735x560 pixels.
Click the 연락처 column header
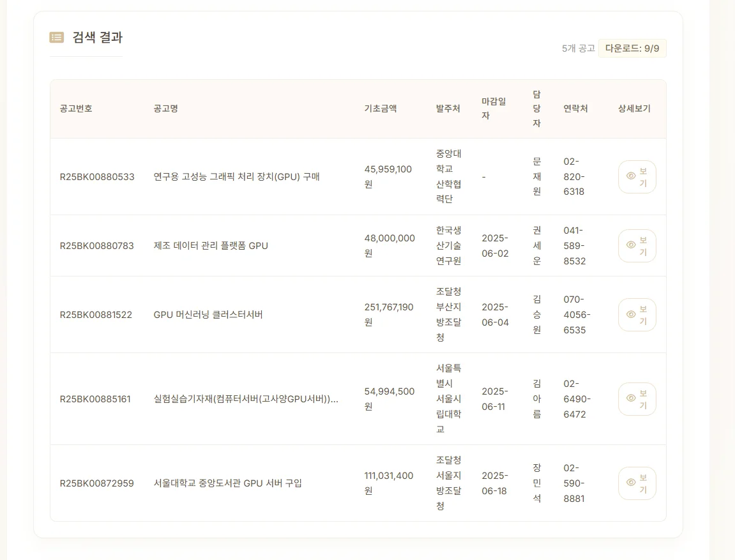575,109
